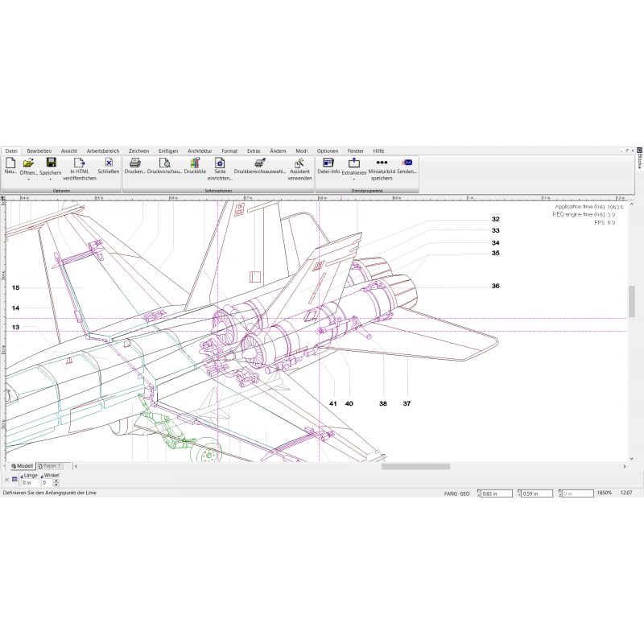The image size is (644, 644).
Task: Open a file with Öffnen icon
Action: (28, 163)
